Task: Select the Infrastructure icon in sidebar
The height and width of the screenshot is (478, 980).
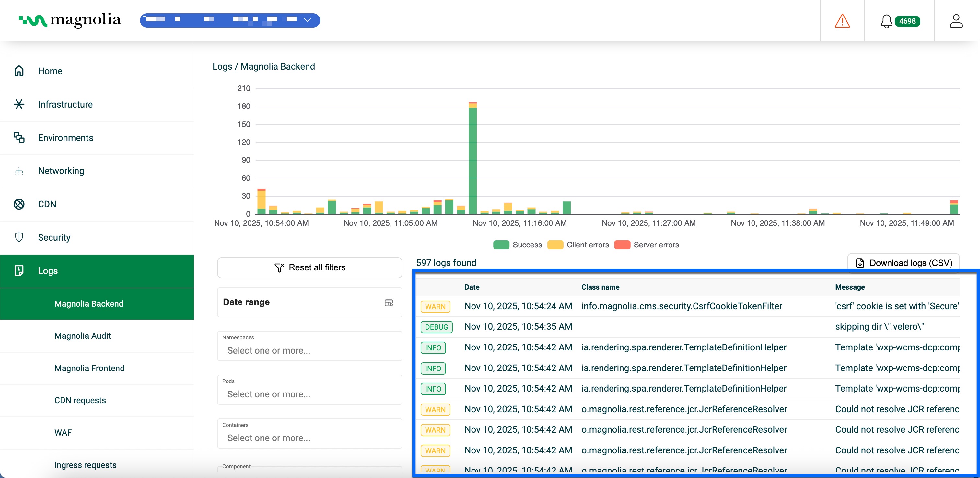Action: (x=19, y=104)
